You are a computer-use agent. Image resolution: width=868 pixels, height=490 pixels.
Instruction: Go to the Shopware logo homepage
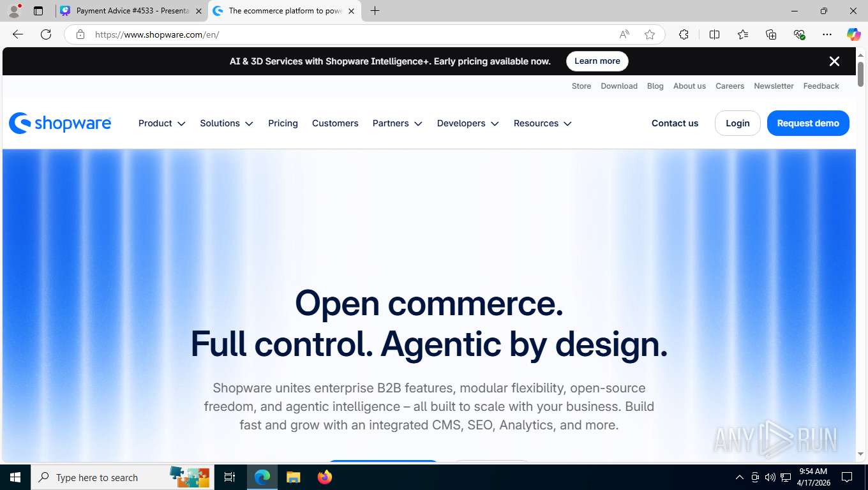(x=60, y=123)
